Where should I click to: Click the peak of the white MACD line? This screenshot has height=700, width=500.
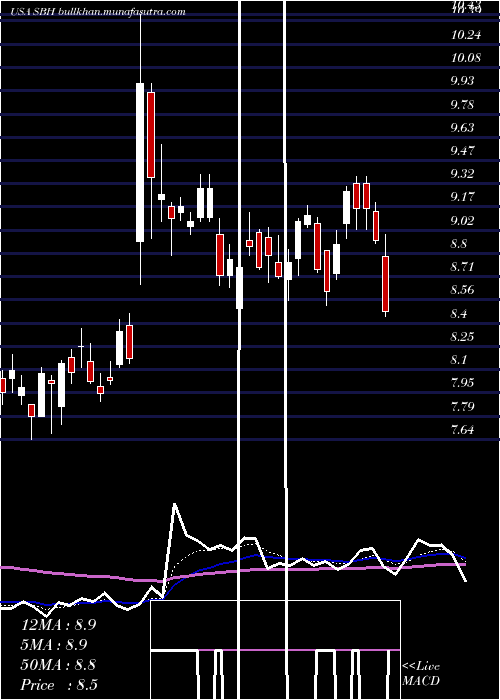click(175, 504)
